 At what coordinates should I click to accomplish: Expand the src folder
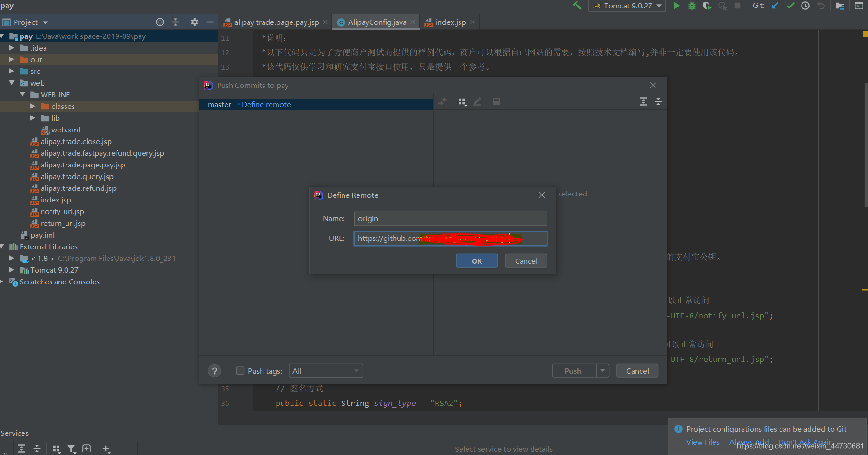(12, 71)
